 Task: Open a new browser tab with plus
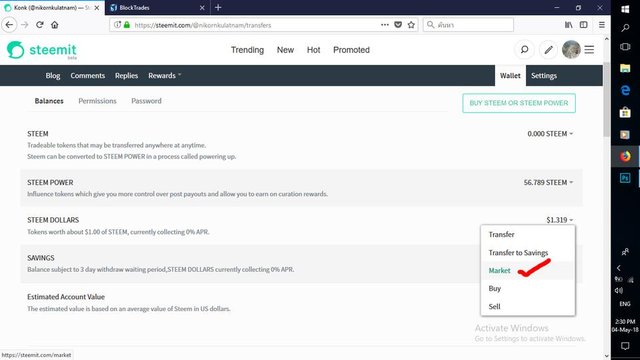[218, 7]
